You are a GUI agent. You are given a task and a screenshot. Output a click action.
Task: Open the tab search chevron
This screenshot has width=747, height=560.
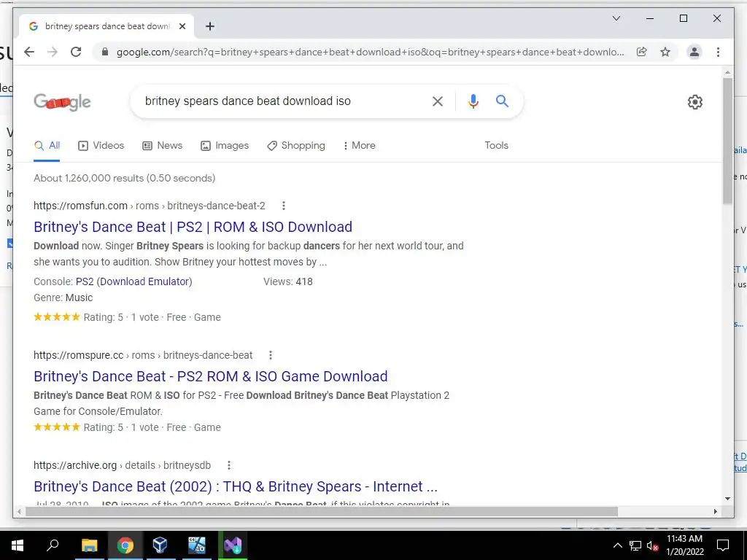point(616,18)
